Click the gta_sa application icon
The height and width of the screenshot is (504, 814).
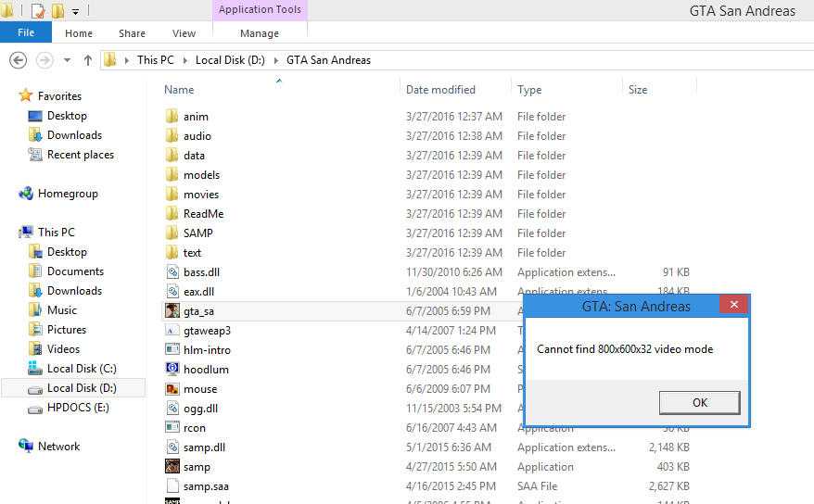click(172, 311)
